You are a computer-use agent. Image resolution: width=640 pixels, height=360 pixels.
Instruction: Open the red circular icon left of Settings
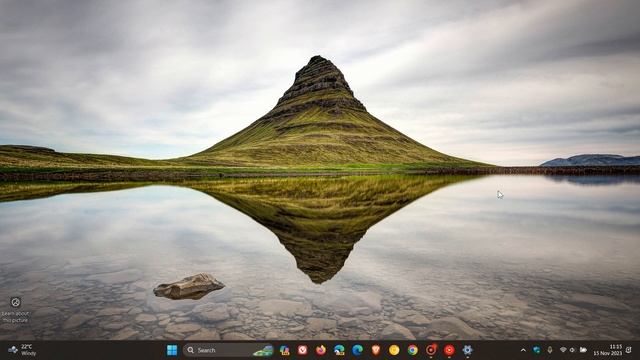click(x=449, y=350)
